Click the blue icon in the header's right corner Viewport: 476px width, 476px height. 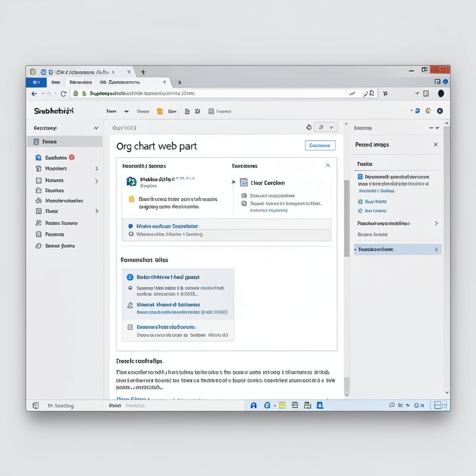coord(417,111)
